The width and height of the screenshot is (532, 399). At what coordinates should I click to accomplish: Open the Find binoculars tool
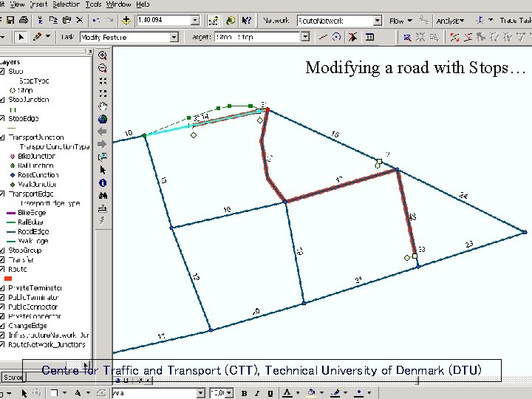click(103, 196)
